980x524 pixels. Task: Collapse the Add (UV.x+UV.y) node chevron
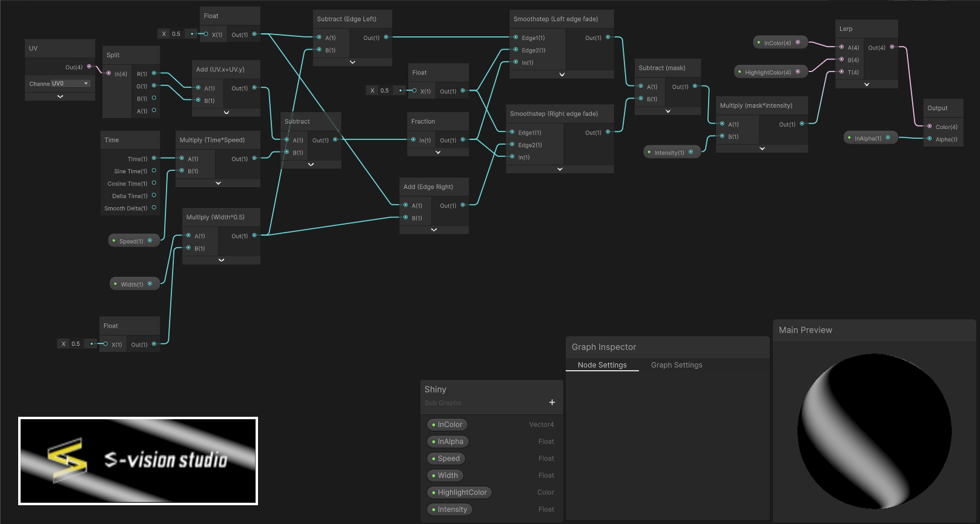click(x=227, y=112)
